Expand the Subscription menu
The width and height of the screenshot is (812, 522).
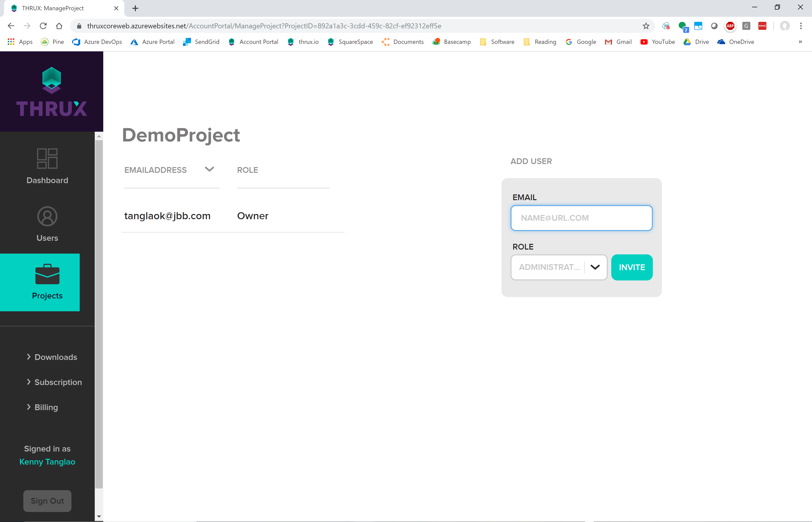pos(54,382)
